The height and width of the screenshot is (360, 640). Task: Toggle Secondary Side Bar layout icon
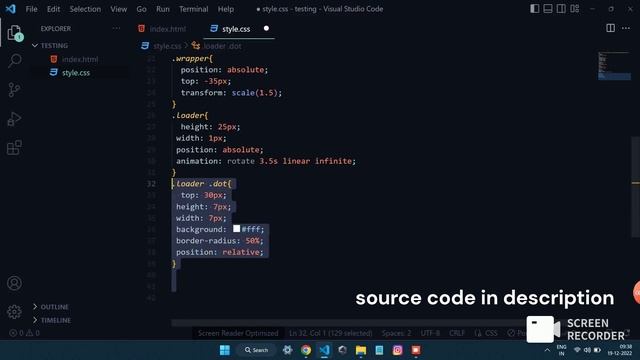pyautogui.click(x=561, y=9)
